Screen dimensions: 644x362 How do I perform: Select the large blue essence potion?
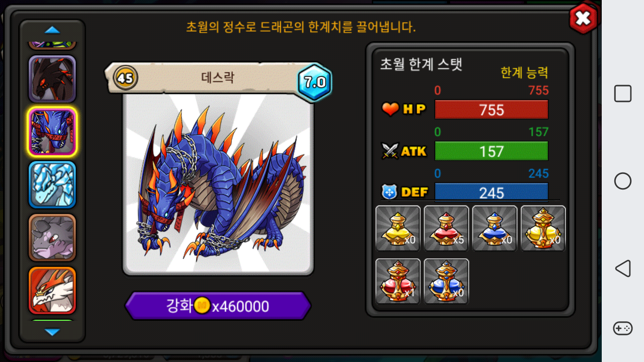click(446, 281)
